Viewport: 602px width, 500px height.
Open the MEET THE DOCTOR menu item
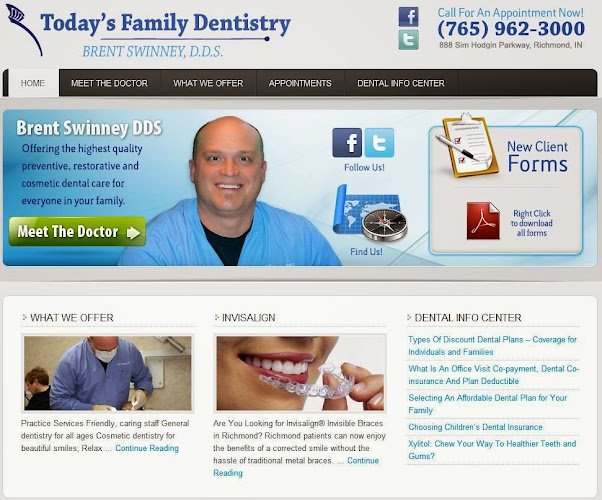point(109,83)
